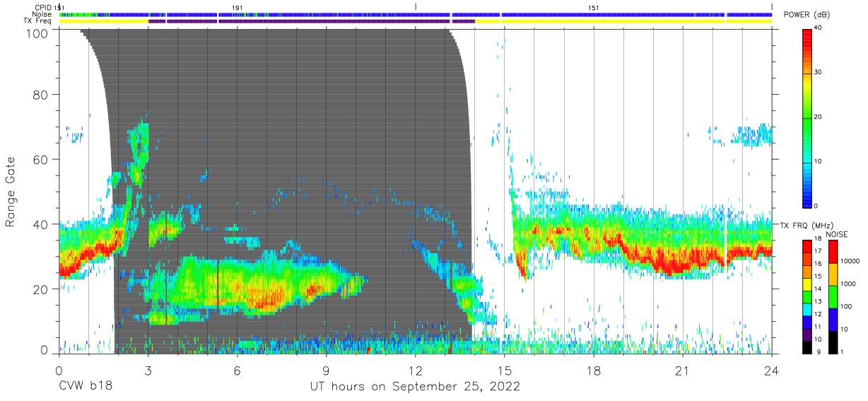
Task: Click the 30 label on POWER scale
Action: click(x=819, y=72)
